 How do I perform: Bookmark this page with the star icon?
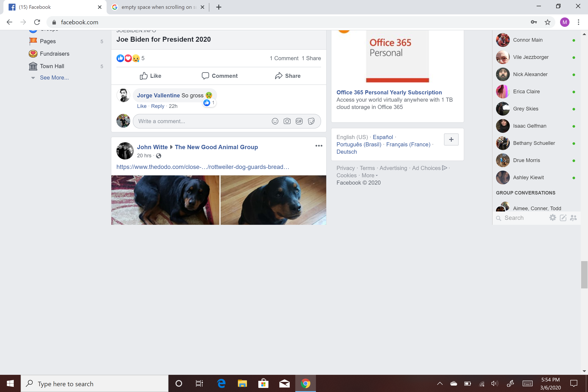[548, 22]
